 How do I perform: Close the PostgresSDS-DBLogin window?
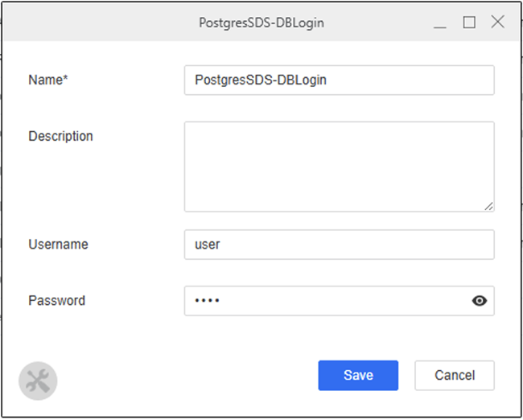point(498,23)
